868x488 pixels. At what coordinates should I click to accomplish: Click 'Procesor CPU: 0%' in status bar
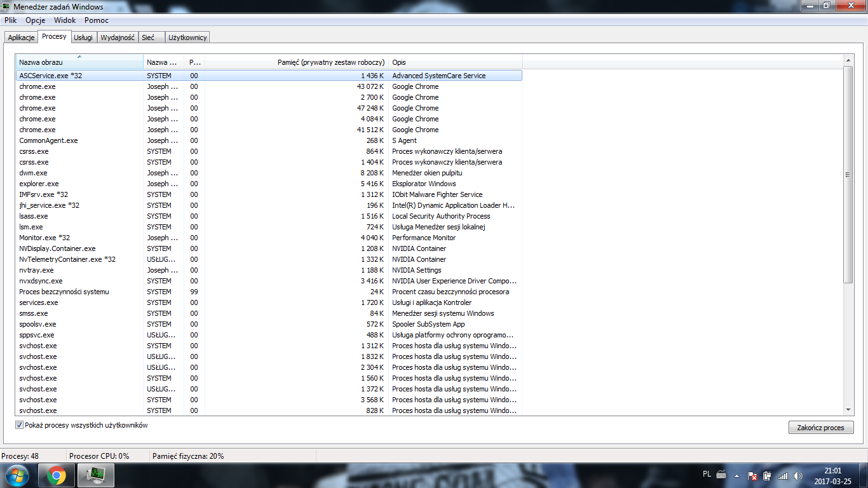pyautogui.click(x=99, y=456)
